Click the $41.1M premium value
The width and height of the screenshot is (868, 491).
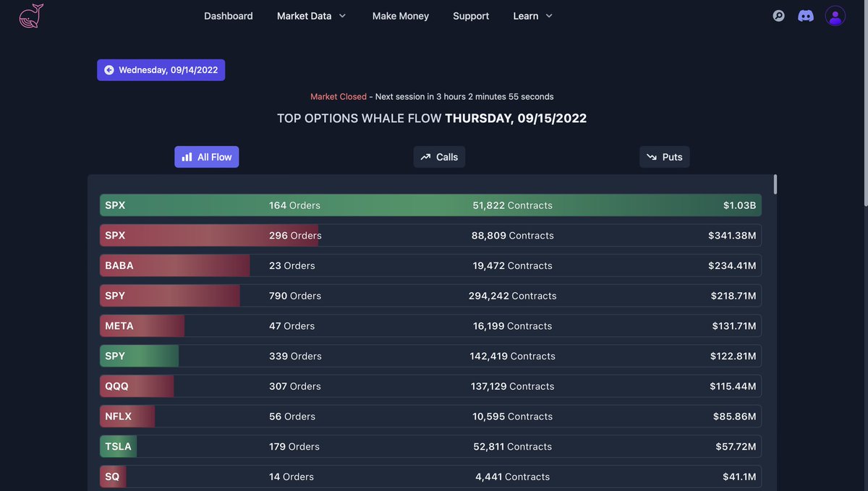tap(739, 477)
